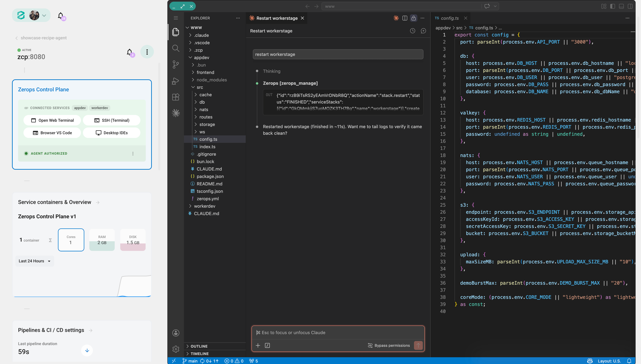Open the service notification bell near zcp:8080
This screenshot has width=641, height=364.
point(130,52)
